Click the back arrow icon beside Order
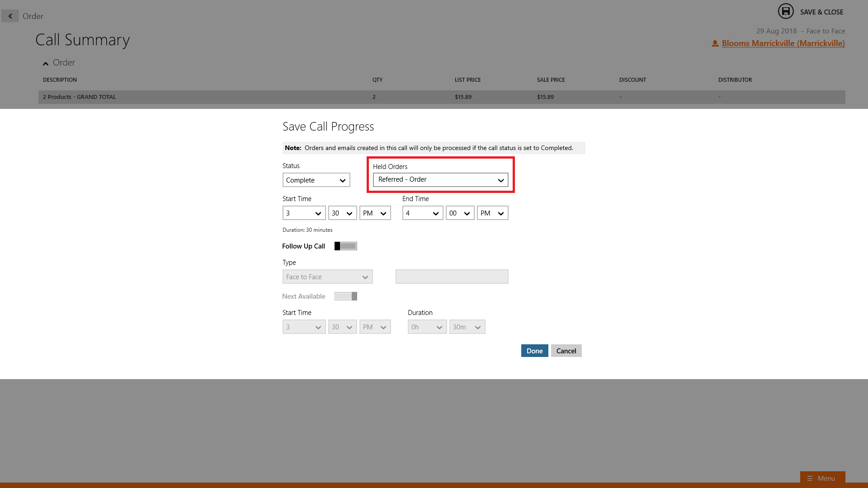 point(10,16)
